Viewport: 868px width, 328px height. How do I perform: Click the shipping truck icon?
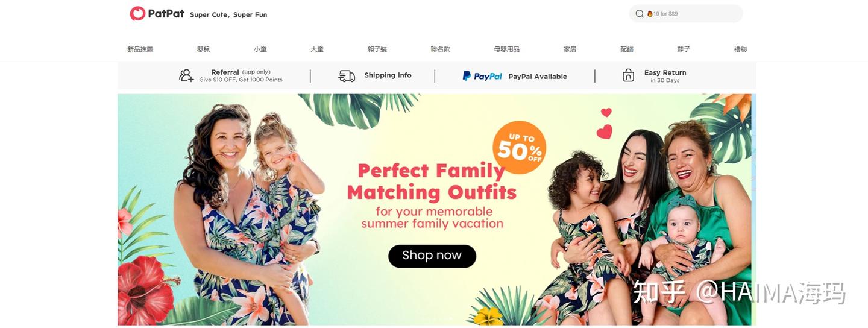coord(347,76)
